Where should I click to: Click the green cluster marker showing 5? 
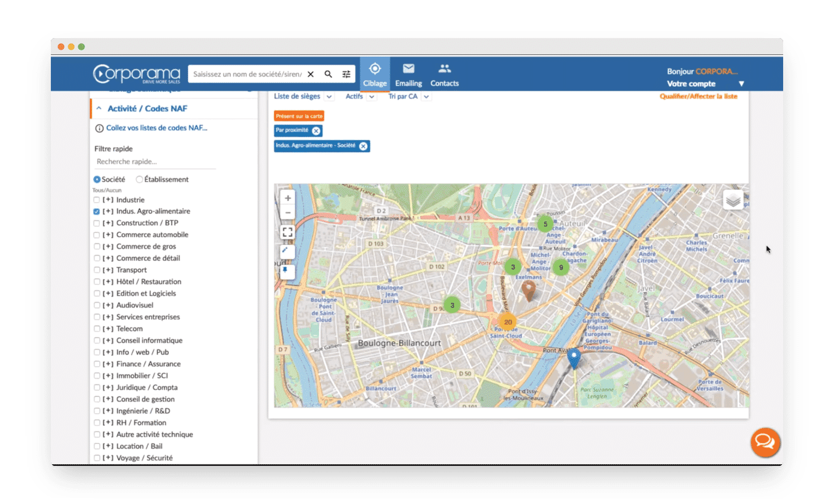point(545,224)
